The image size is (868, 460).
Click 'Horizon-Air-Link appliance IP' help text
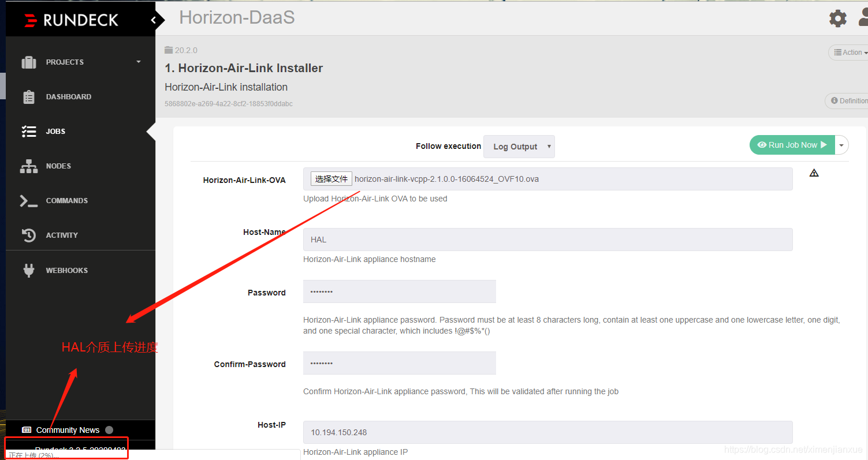click(x=355, y=452)
